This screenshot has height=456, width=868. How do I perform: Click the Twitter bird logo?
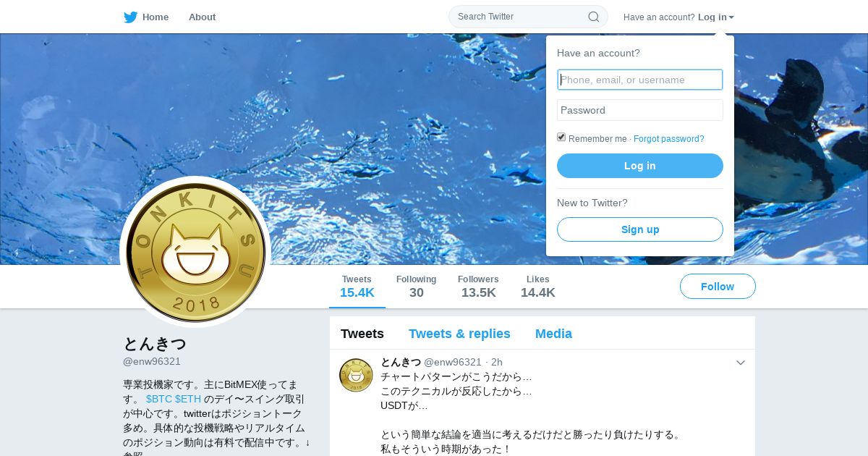pos(130,17)
